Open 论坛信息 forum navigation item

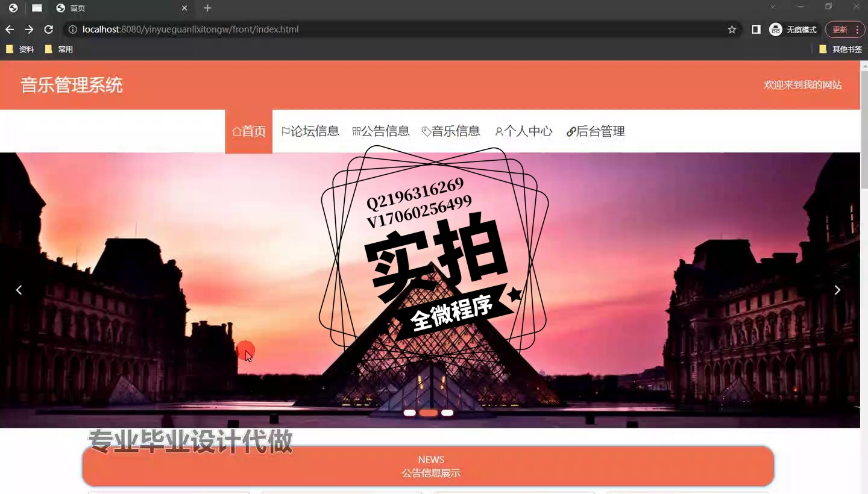tap(310, 131)
